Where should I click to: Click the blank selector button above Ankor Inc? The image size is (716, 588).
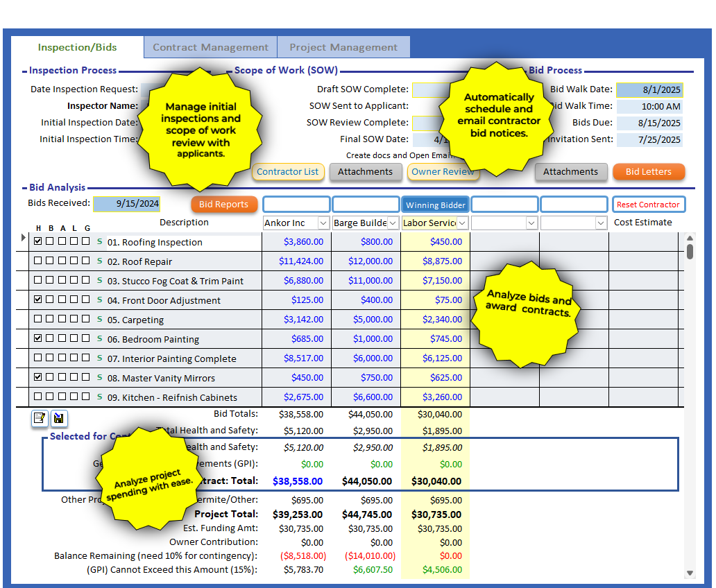[296, 205]
